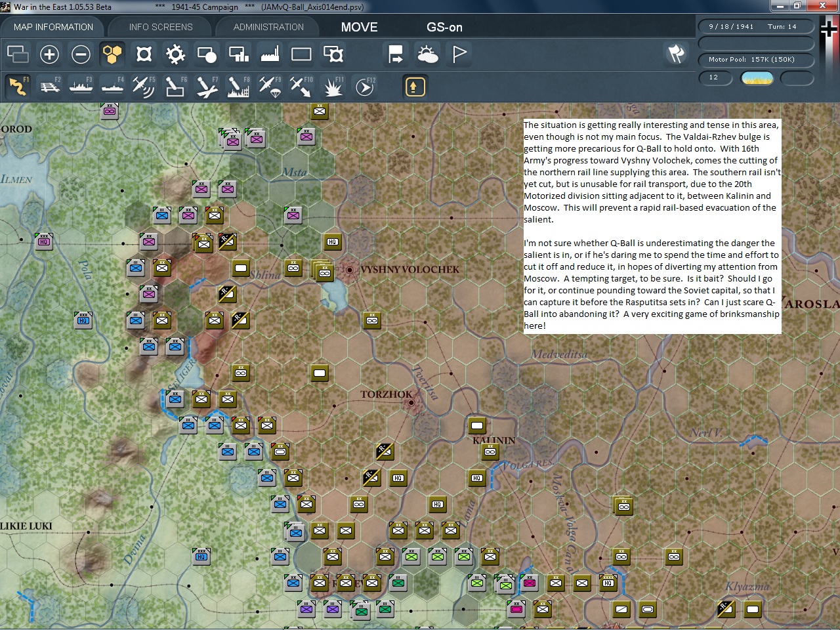Select the F4 amphibious transport mode
This screenshot has height=630, width=840.
click(x=112, y=86)
